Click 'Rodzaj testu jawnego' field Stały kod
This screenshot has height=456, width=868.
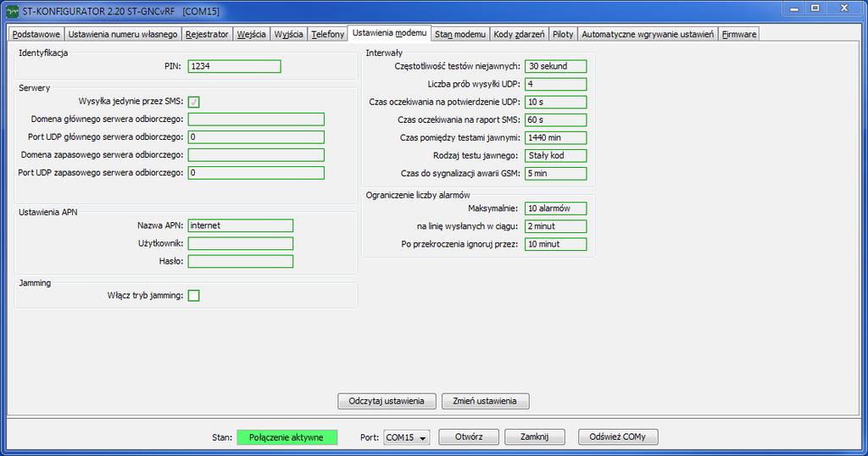coord(556,155)
